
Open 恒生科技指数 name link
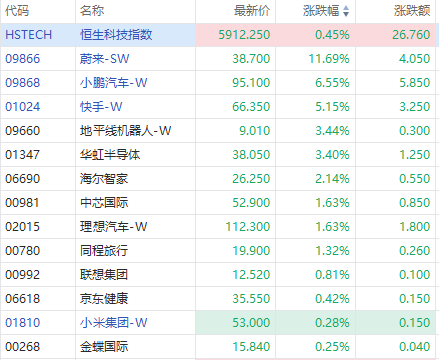116,35
